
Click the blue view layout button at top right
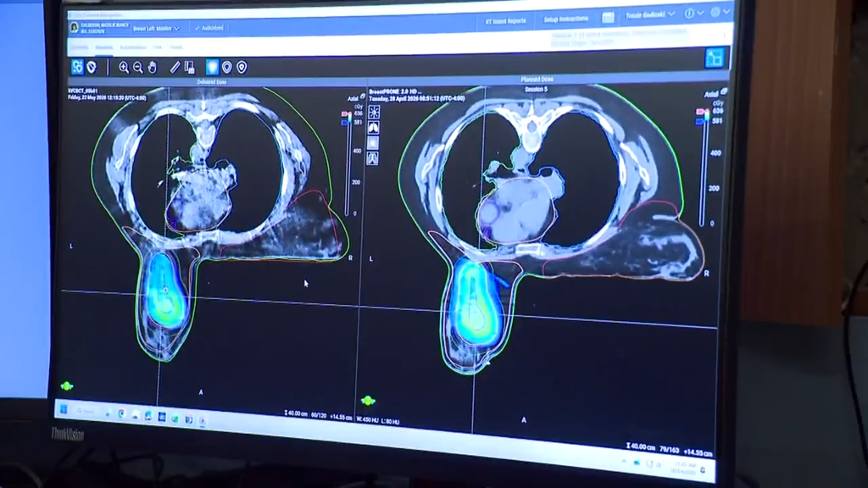(x=714, y=58)
